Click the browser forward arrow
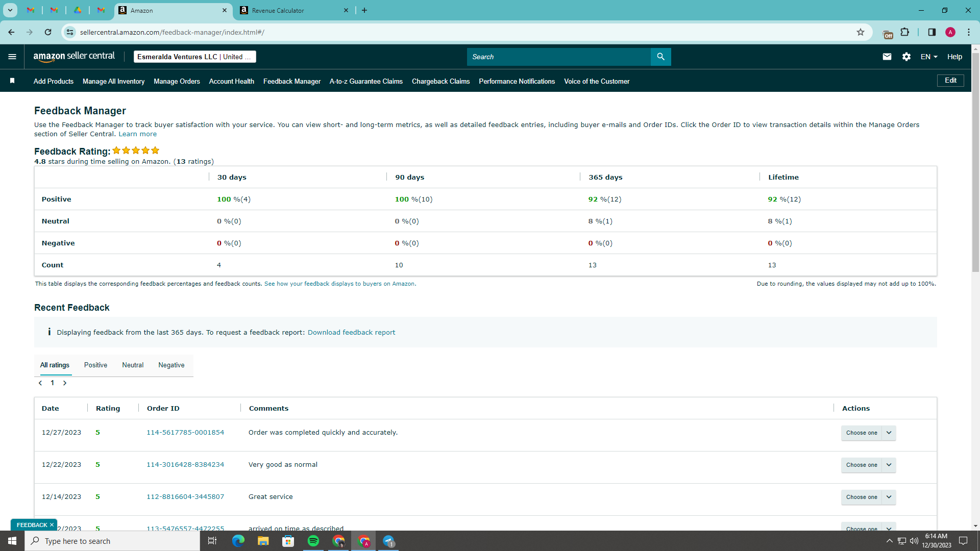This screenshot has width=980, height=551. pos(30,32)
